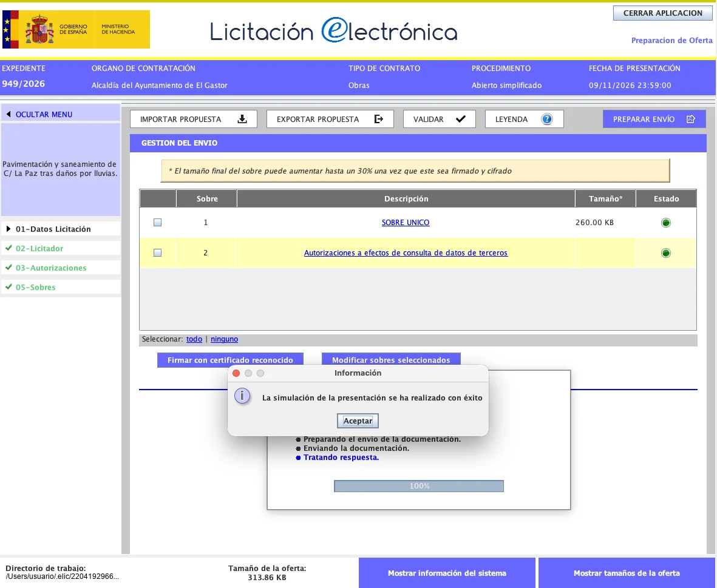Click the Preparar Envío share icon

(x=690, y=120)
